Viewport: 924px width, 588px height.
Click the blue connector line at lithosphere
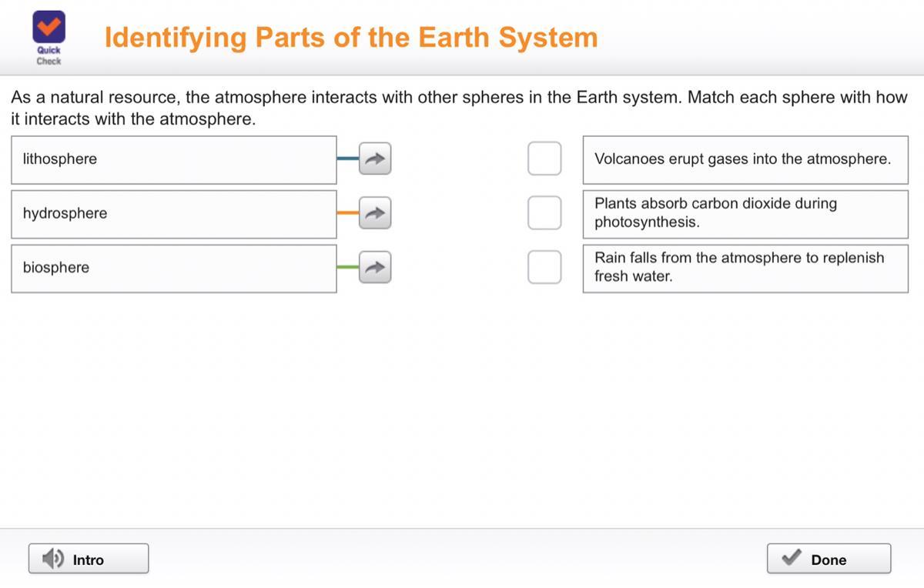(x=347, y=159)
